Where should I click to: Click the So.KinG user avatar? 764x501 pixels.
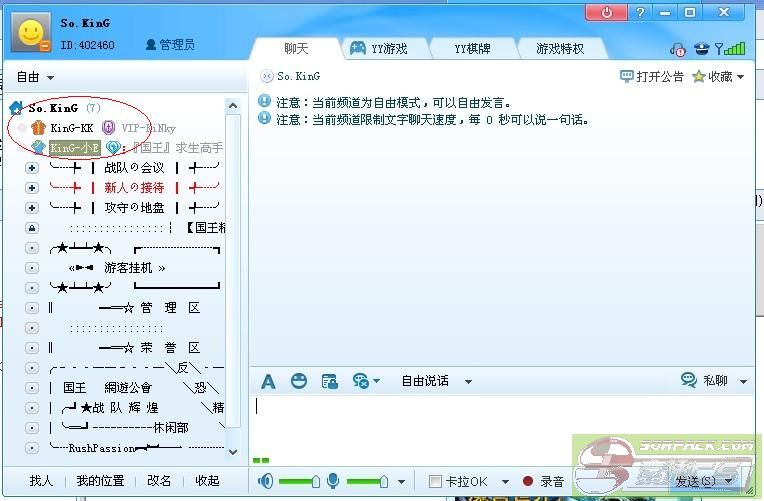pos(31,35)
